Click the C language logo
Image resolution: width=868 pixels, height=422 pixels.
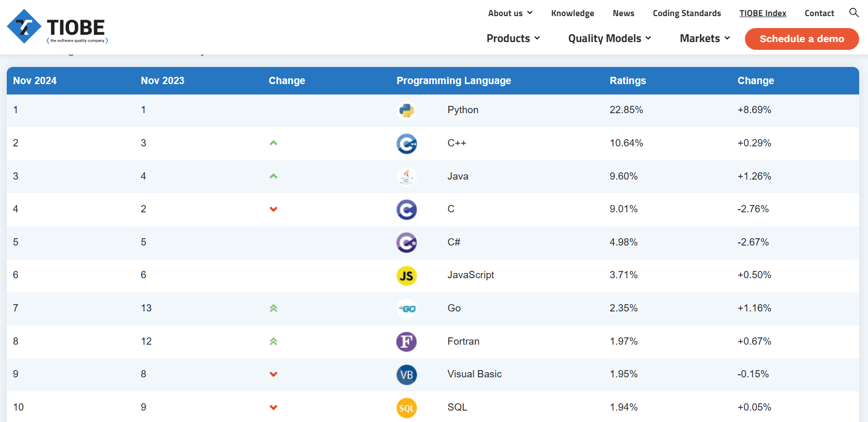point(407,210)
